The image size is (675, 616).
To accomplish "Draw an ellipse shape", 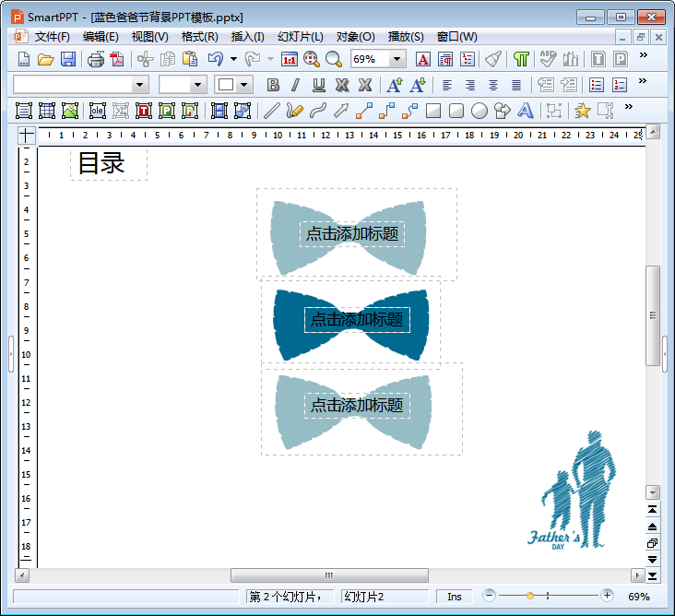I will [x=480, y=111].
